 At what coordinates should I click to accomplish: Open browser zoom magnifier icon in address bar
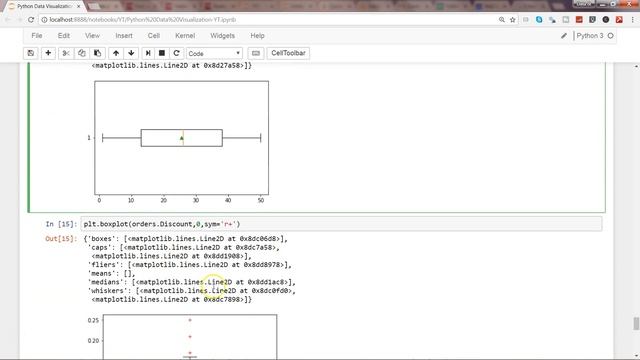click(x=502, y=20)
